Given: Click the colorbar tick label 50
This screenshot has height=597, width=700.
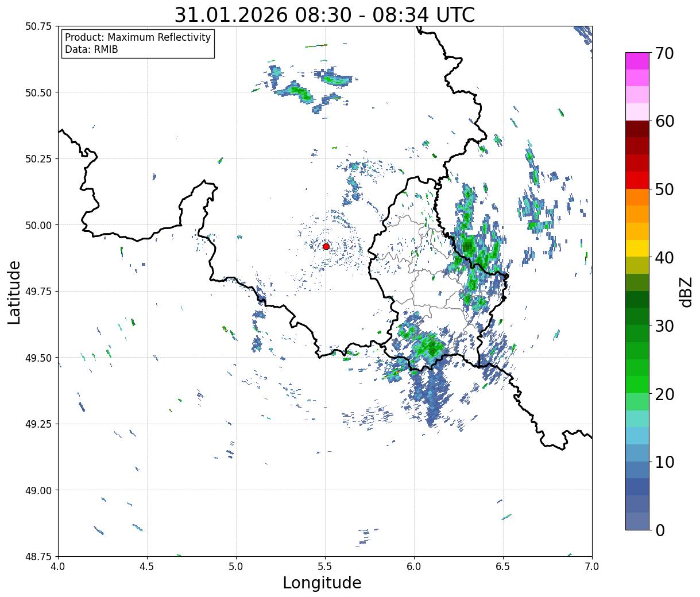Looking at the screenshot, I should click(x=664, y=189).
